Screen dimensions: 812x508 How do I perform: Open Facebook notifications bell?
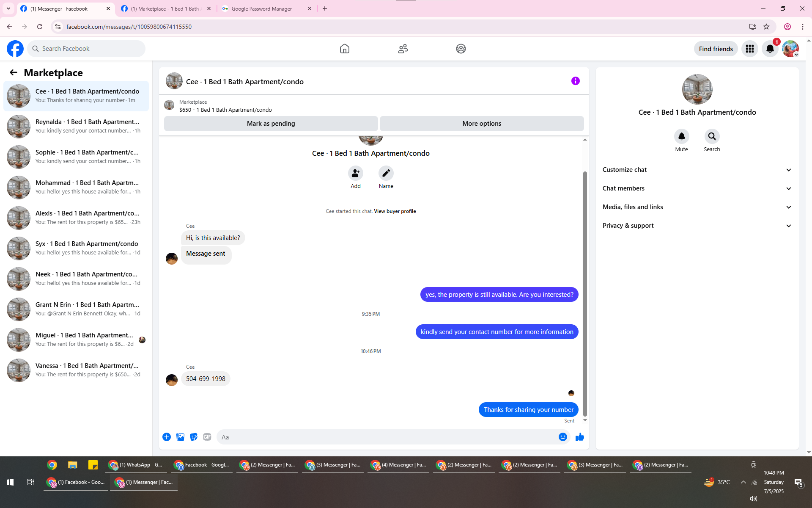(x=770, y=49)
